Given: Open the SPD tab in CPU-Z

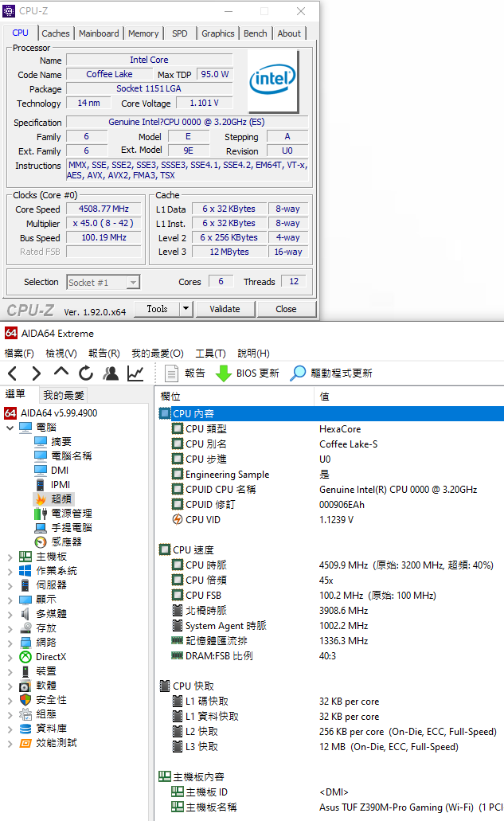Looking at the screenshot, I should (x=179, y=33).
